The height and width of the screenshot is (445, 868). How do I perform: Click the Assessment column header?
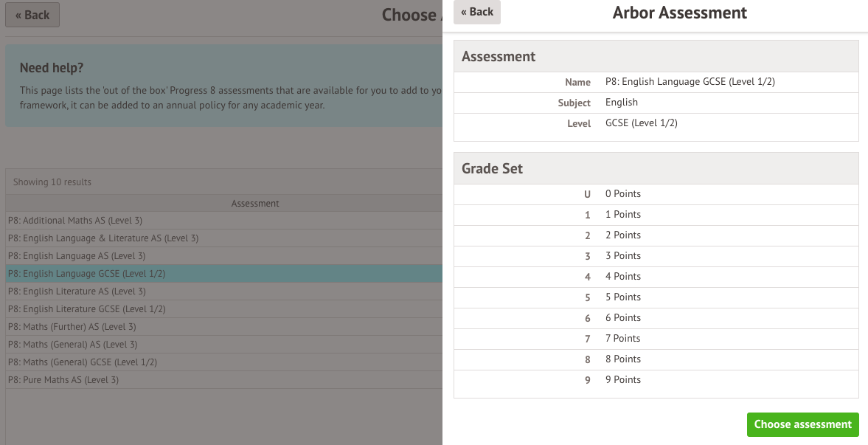[255, 204]
